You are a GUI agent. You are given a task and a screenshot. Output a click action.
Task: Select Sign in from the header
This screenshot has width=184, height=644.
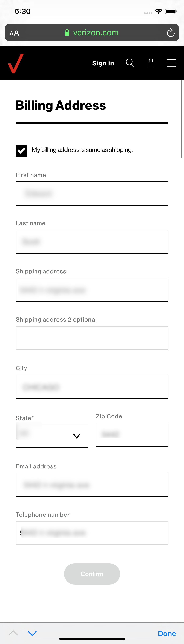[103, 63]
